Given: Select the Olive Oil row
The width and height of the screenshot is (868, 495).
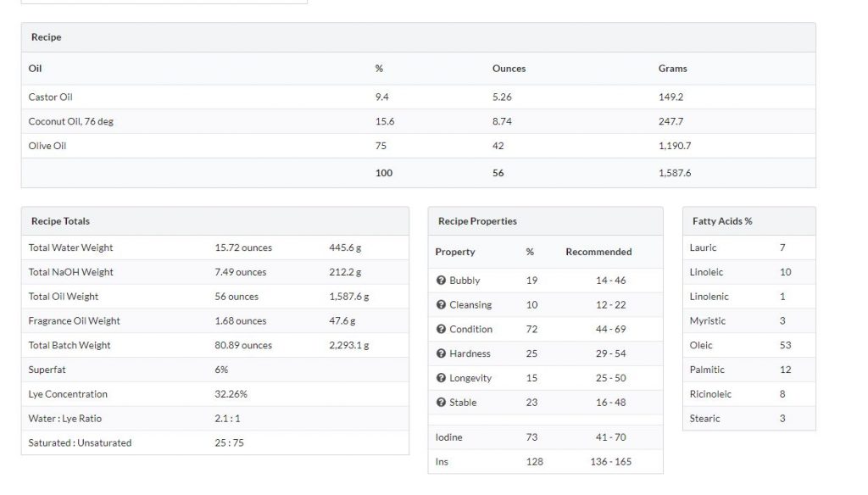Looking at the screenshot, I should click(419, 146).
